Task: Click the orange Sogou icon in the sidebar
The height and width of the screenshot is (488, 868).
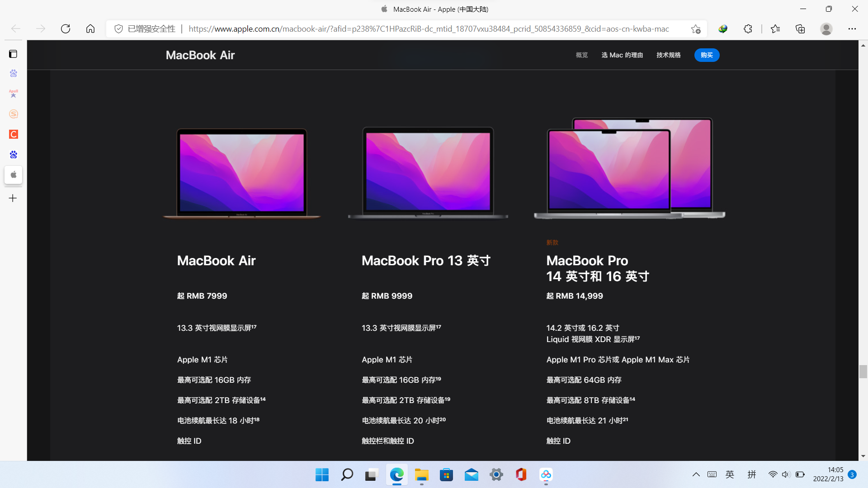Action: pos(13,114)
